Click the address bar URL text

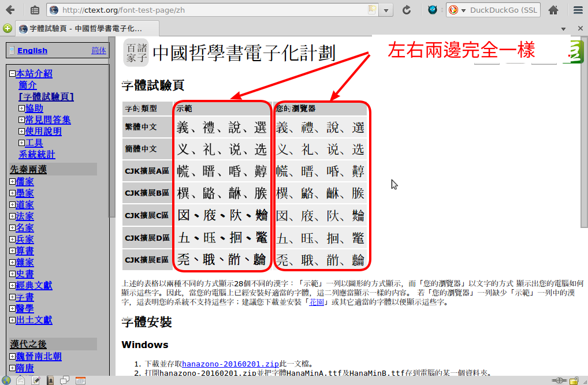point(124,10)
